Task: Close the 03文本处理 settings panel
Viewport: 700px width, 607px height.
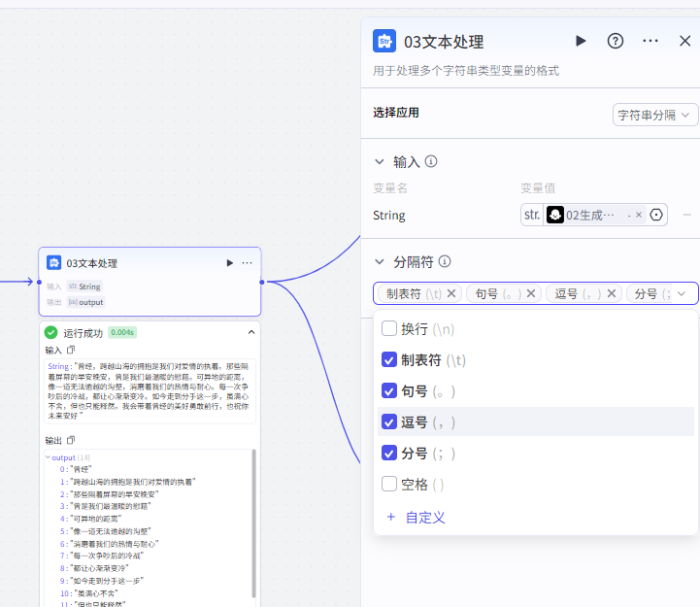Action: [x=684, y=41]
